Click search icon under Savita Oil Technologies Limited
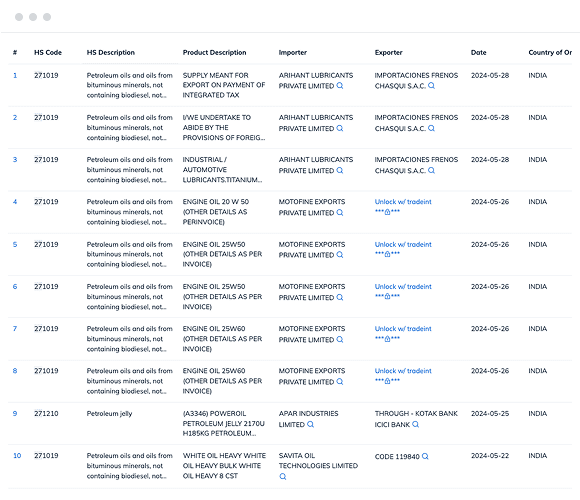This screenshot has height=500, width=580. [x=283, y=476]
